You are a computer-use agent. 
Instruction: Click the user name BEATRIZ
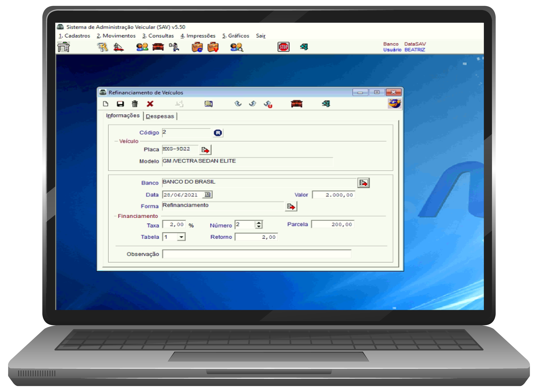415,50
